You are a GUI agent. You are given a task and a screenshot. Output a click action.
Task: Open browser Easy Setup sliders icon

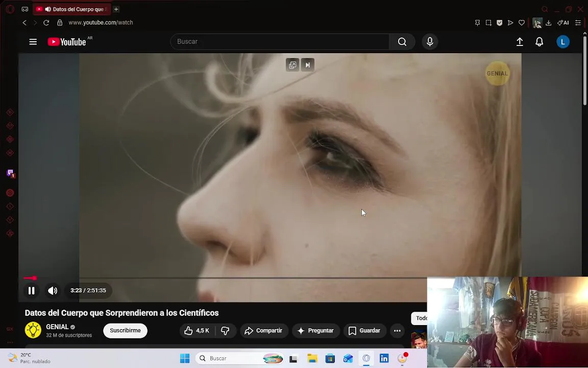[578, 23]
